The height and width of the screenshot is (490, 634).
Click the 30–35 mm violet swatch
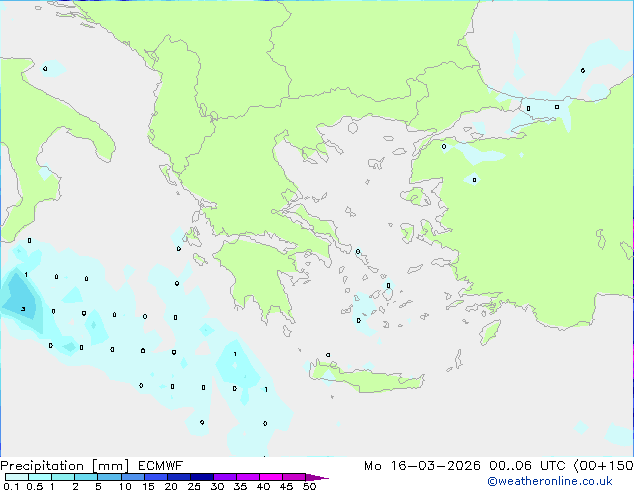point(225,477)
